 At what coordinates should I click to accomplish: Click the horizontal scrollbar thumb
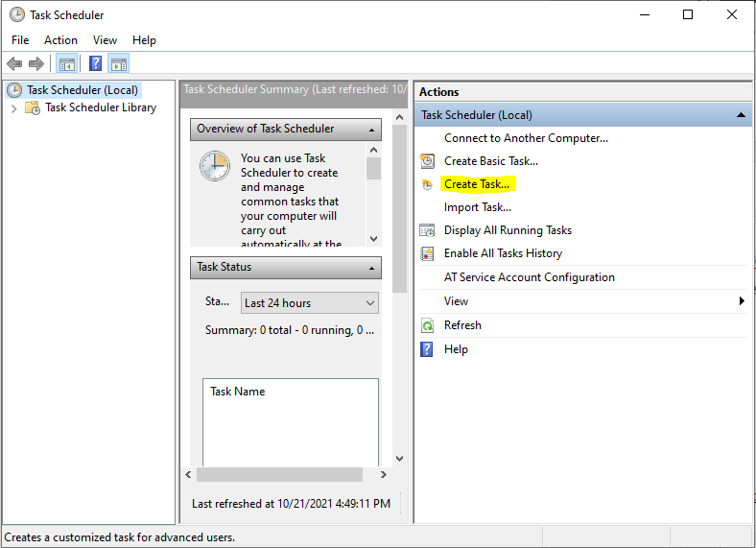point(279,475)
